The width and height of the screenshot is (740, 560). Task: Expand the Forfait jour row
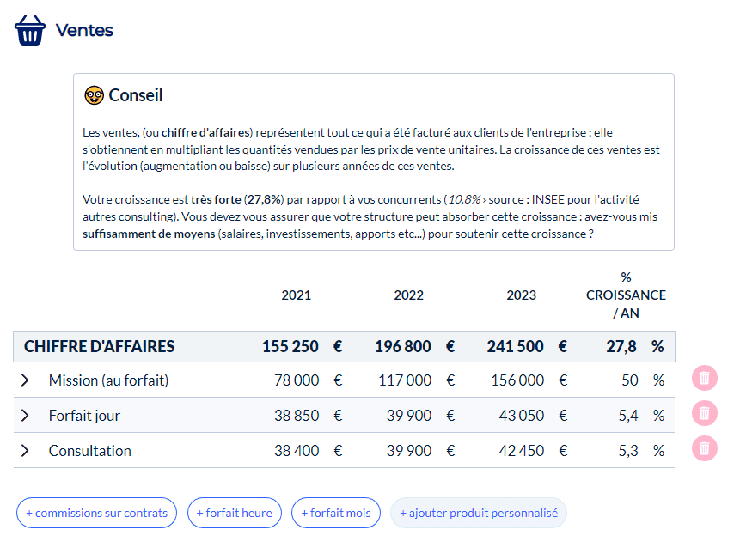(25, 416)
